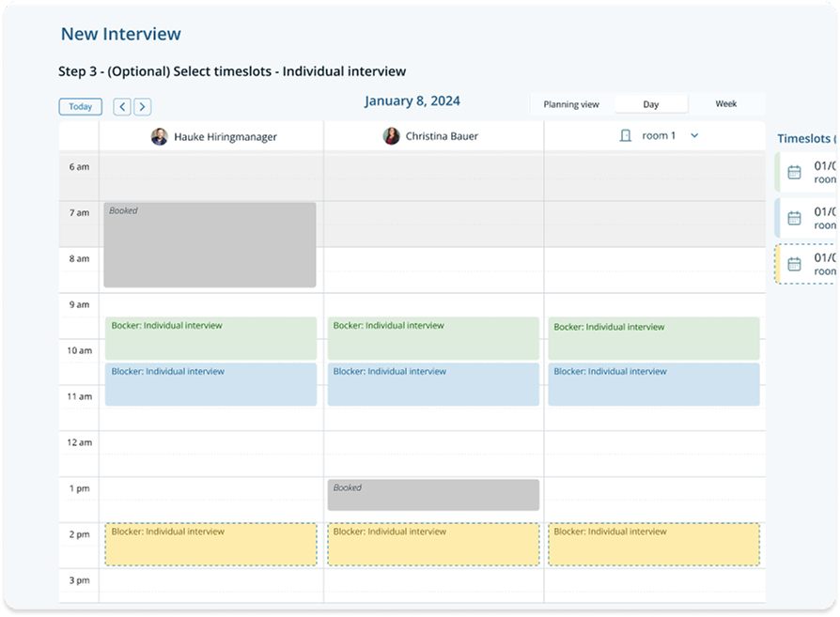Click the room door icon

[x=626, y=136]
